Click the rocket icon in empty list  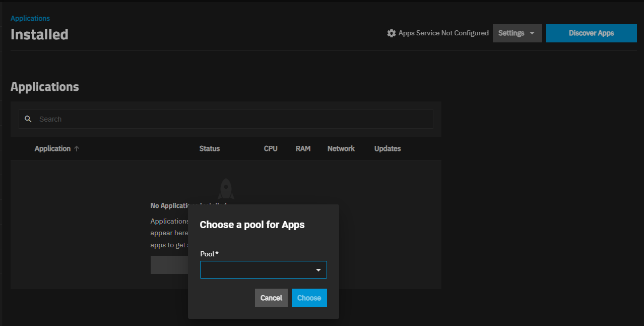click(x=226, y=189)
